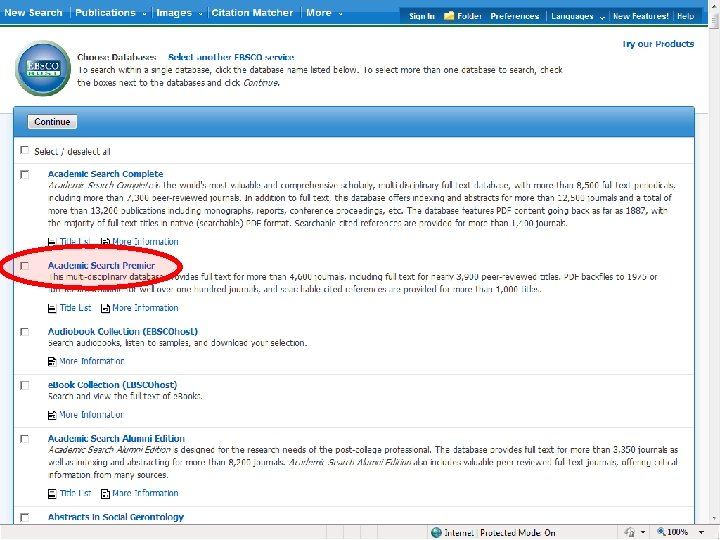This screenshot has height=540, width=720.
Task: Click the EBSCOhost logo
Action: tap(43, 68)
